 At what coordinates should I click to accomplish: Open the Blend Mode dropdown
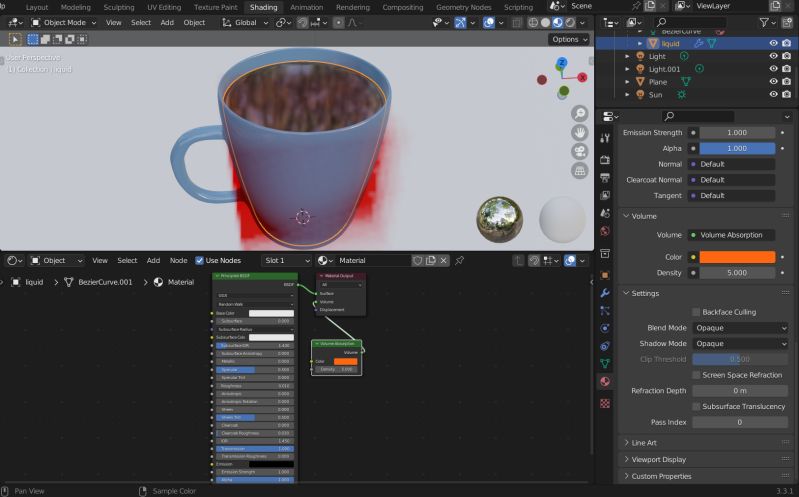point(740,328)
